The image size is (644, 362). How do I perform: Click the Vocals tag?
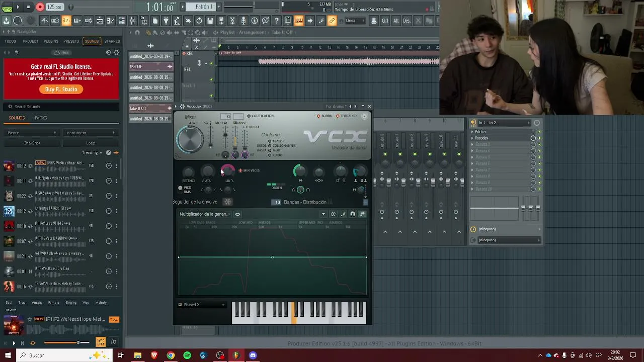pos(37,303)
